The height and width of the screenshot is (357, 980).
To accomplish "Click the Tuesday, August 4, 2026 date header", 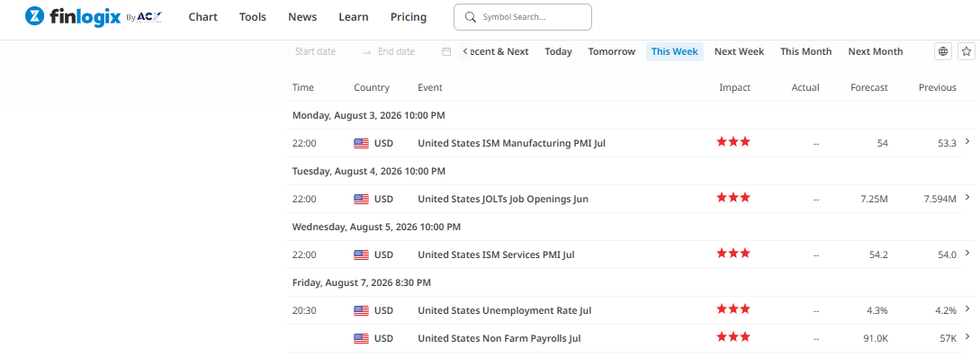I will [369, 171].
